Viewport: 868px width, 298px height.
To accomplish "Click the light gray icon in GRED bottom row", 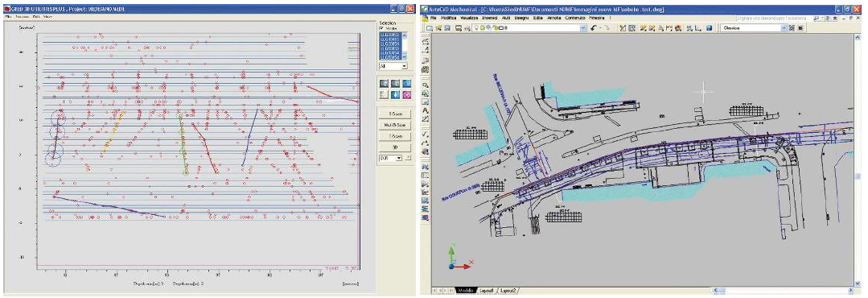I will [x=384, y=95].
